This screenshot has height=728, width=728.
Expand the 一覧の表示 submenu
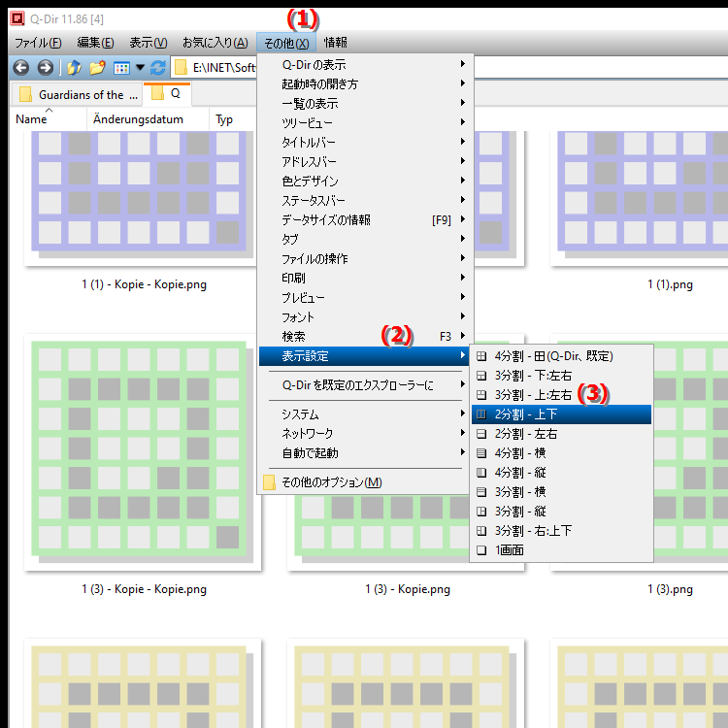click(366, 104)
